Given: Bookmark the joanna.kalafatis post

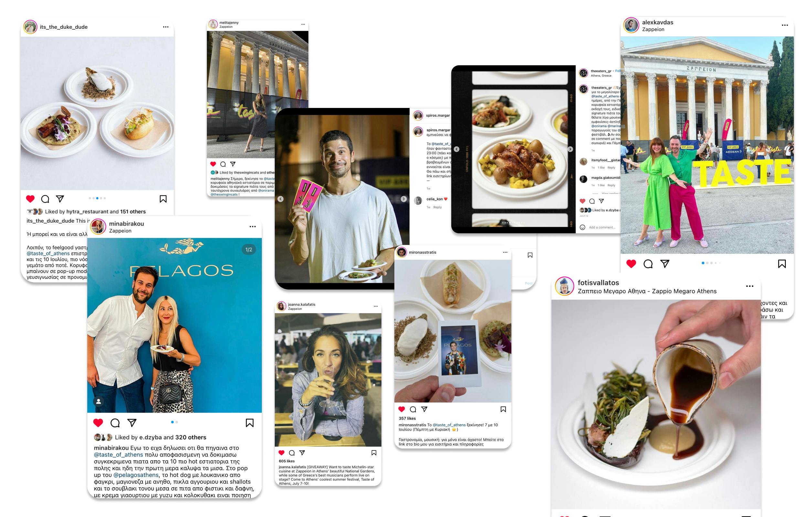Looking at the screenshot, I should pyautogui.click(x=374, y=453).
